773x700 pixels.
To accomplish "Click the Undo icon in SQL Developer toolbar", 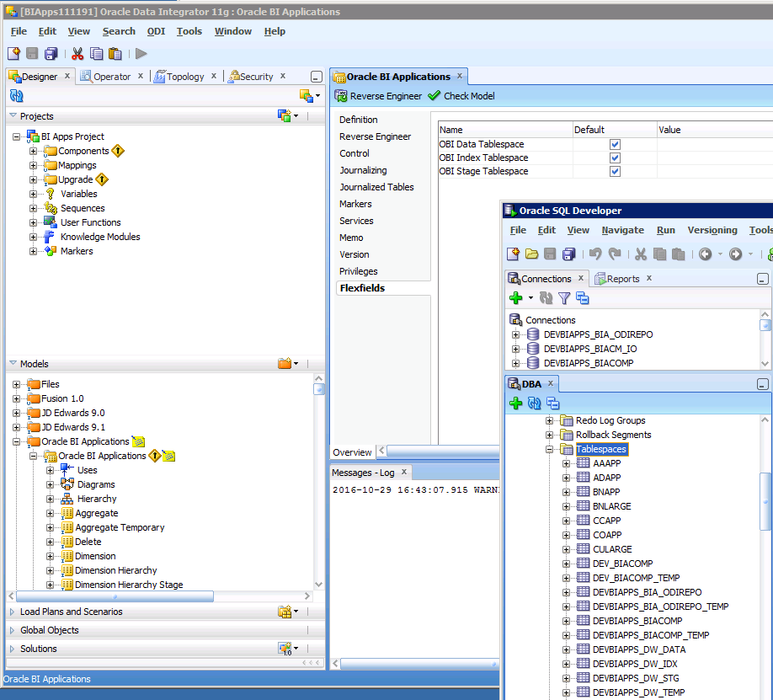I will click(x=595, y=254).
